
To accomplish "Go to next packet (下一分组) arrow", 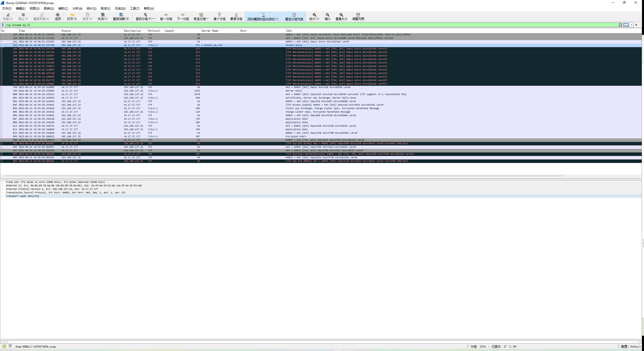I will click(x=183, y=16).
